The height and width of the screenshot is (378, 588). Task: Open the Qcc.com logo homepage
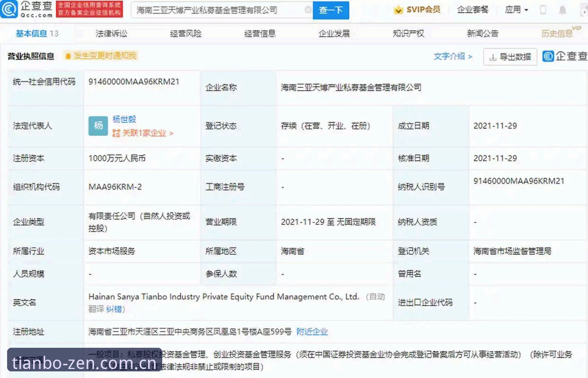[26, 9]
